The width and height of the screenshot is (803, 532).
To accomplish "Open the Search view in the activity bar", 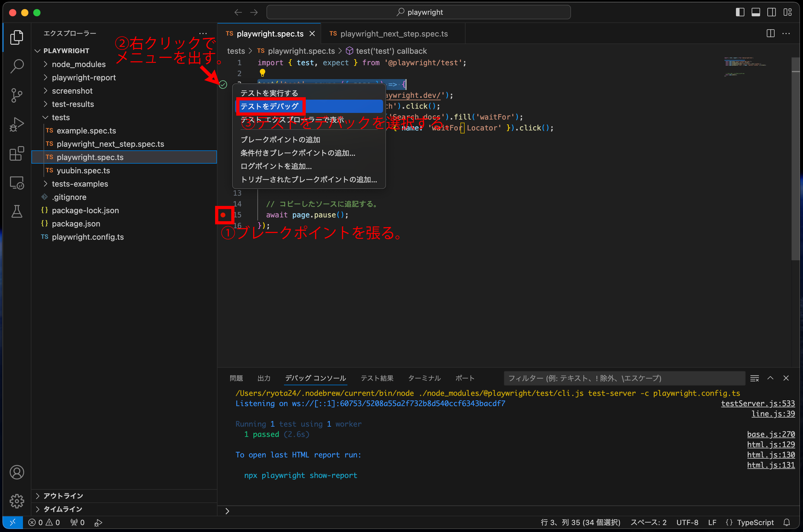I will pyautogui.click(x=17, y=66).
